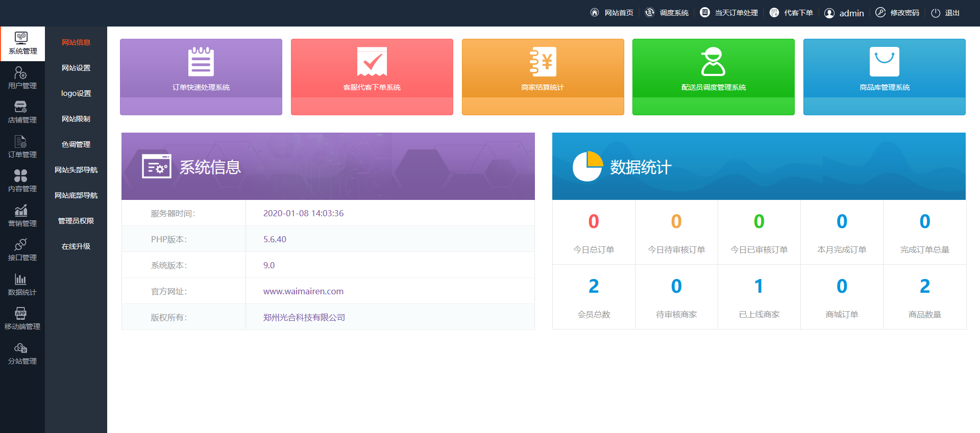
Task: Click 退出 to log out
Action: click(946, 13)
